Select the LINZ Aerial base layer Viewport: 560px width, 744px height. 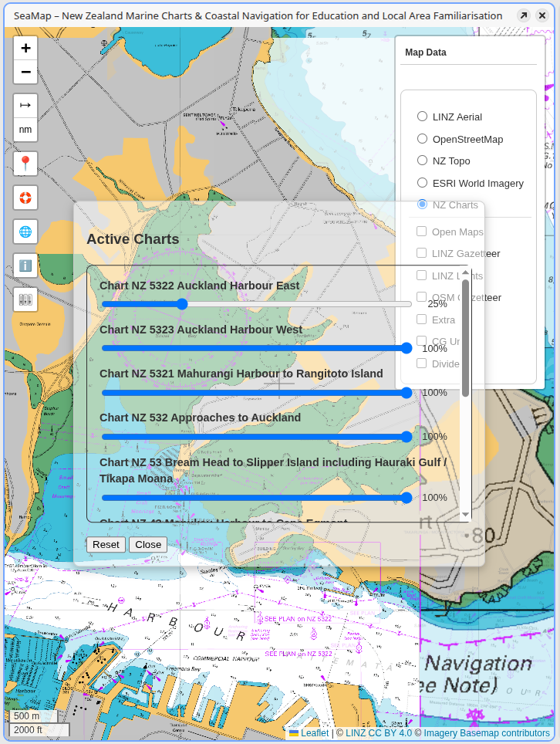pyautogui.click(x=422, y=117)
